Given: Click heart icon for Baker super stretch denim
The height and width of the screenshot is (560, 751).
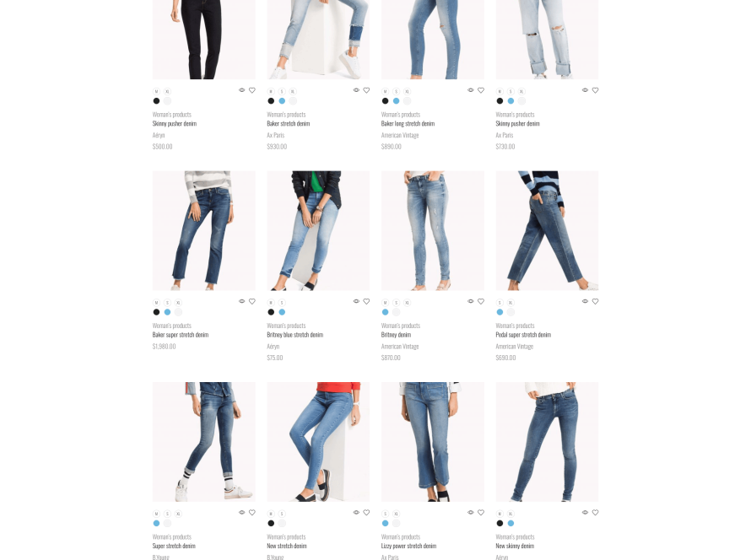Looking at the screenshot, I should click(252, 301).
